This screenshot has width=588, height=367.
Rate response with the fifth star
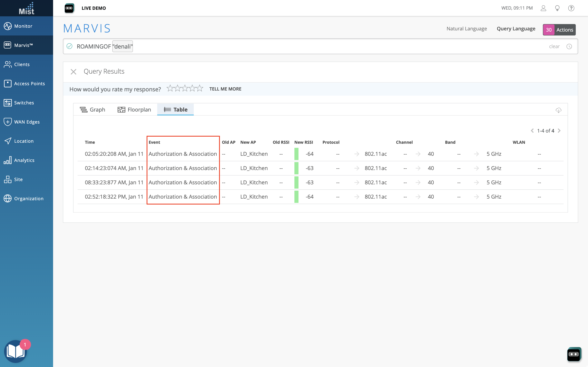click(x=200, y=88)
